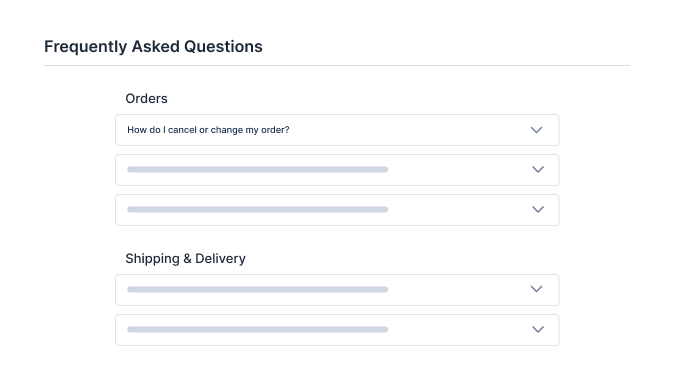
Task: Click chevron of last Shipping & Delivery question
Action: point(538,329)
